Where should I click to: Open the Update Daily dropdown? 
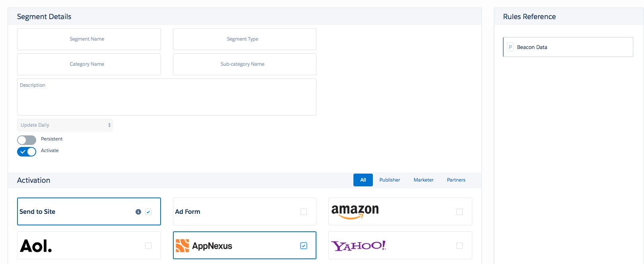click(65, 125)
